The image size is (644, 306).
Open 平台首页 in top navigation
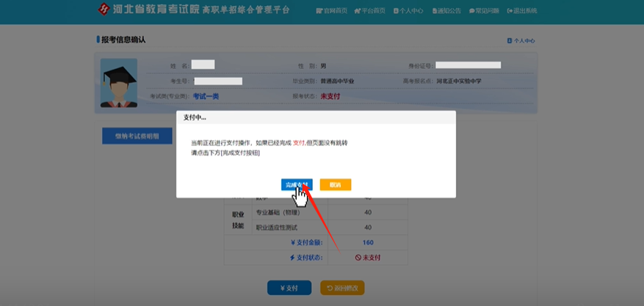[369, 11]
